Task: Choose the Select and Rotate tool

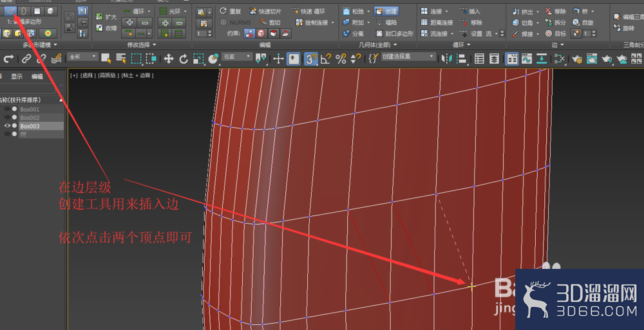Action: 183,59
